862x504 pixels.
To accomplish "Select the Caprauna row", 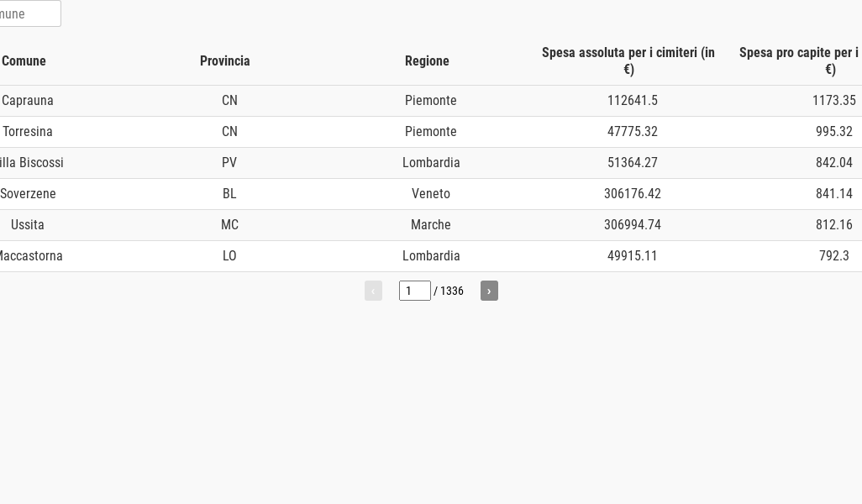I will 431,101.
